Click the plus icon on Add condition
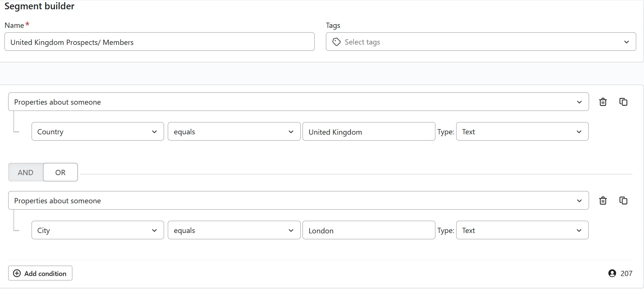Screen dimensions: 644x289 point(17,273)
